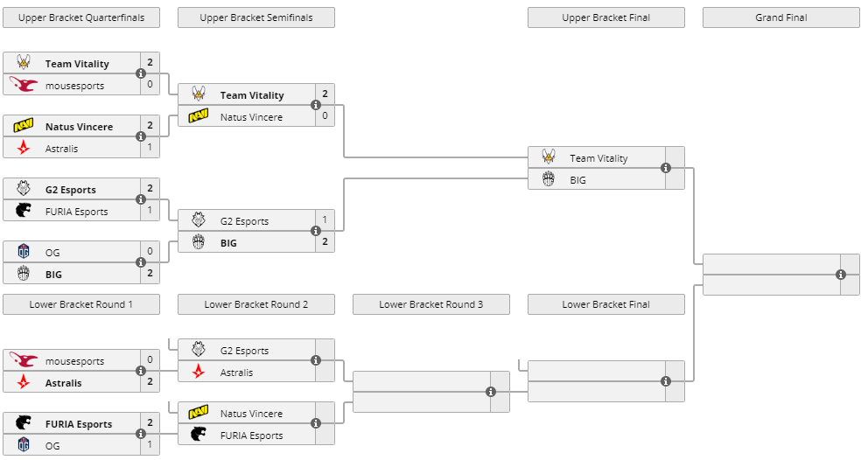Click the empty Grand Final top team slot
Screen dimensions: 868x460
(770, 264)
